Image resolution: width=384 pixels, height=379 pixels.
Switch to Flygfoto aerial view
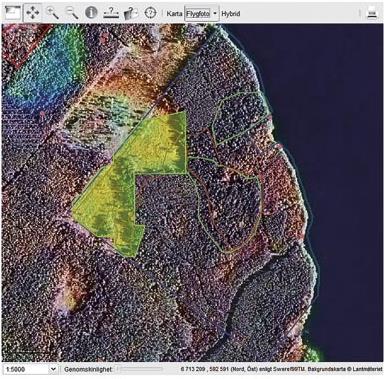pyautogui.click(x=198, y=14)
